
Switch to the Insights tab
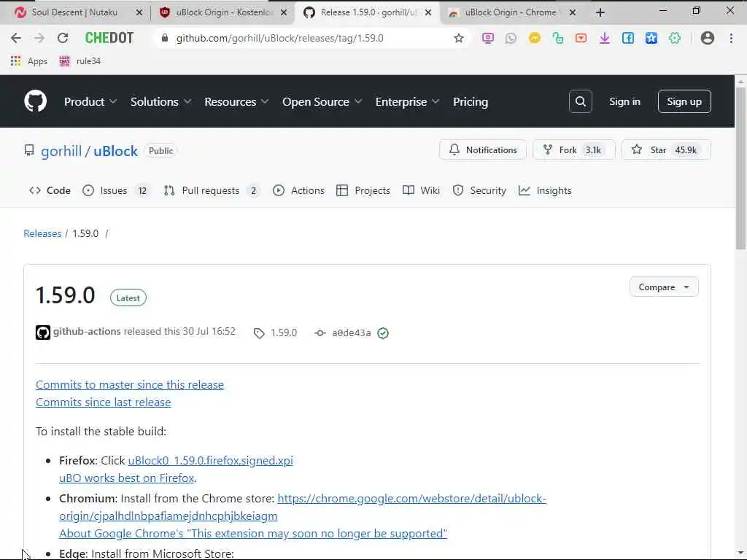545,190
